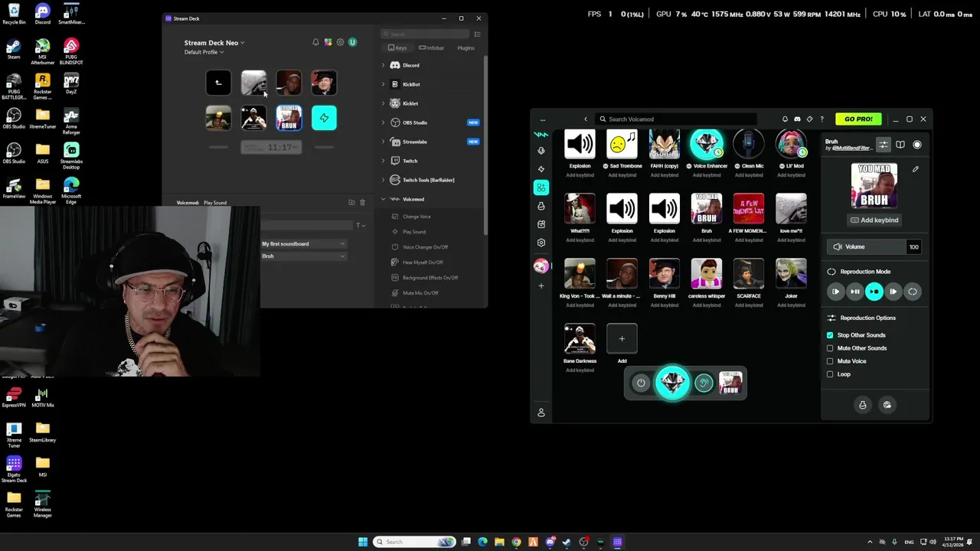Open Voicemod settings gear in sidebar
The height and width of the screenshot is (551, 980).
541,243
